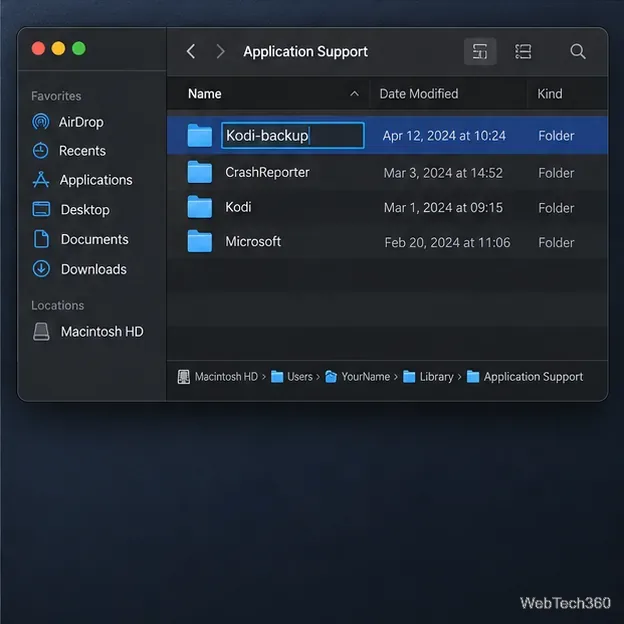The width and height of the screenshot is (624, 624).
Task: Open Macintosh HD under Locations
Action: (x=102, y=332)
